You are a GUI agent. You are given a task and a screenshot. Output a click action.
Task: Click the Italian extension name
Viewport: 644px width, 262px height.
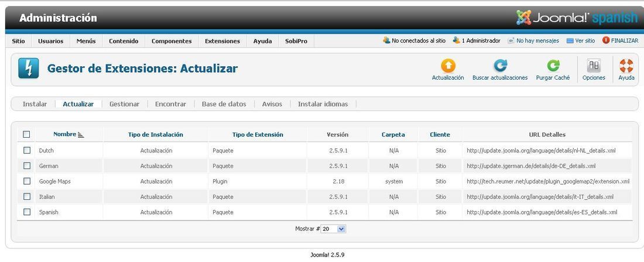coord(47,197)
